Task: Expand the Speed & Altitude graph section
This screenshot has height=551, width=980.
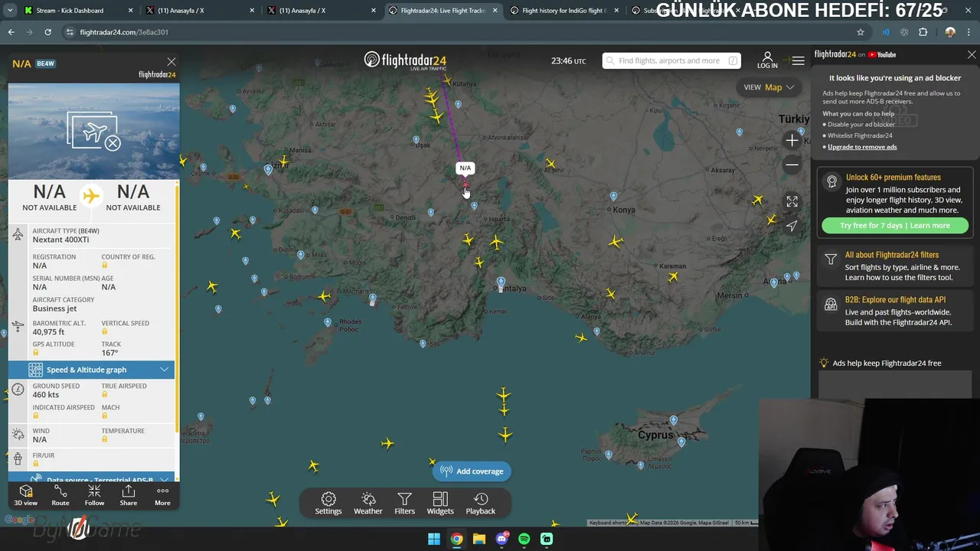Action: (92, 370)
